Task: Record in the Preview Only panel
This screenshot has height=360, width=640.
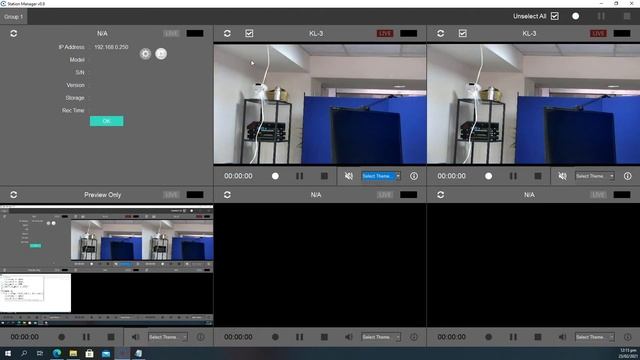Action: (62, 337)
